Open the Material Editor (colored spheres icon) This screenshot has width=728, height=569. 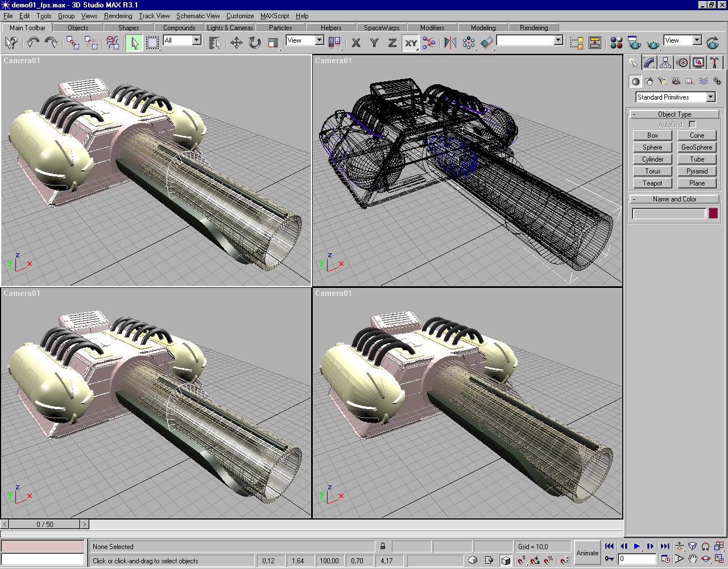[x=616, y=43]
